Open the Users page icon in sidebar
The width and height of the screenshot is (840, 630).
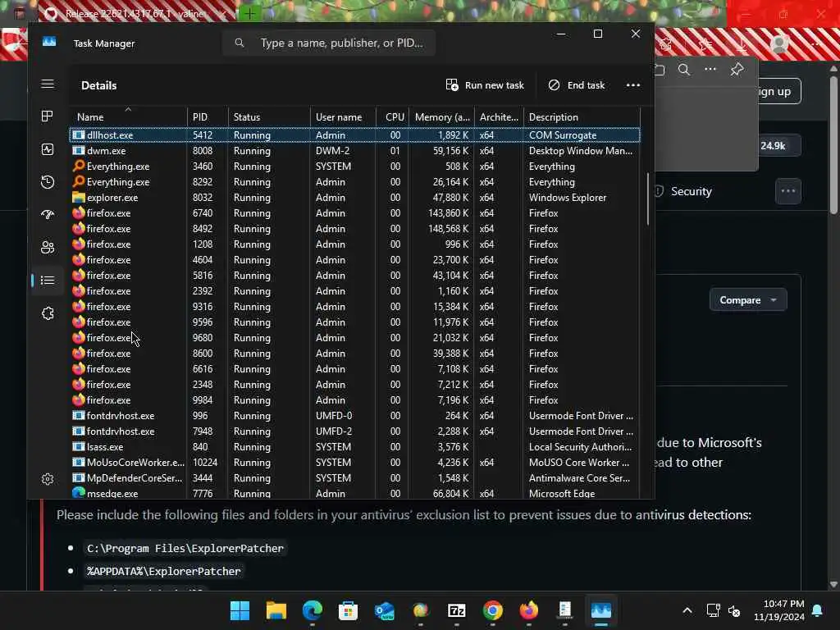coord(48,248)
